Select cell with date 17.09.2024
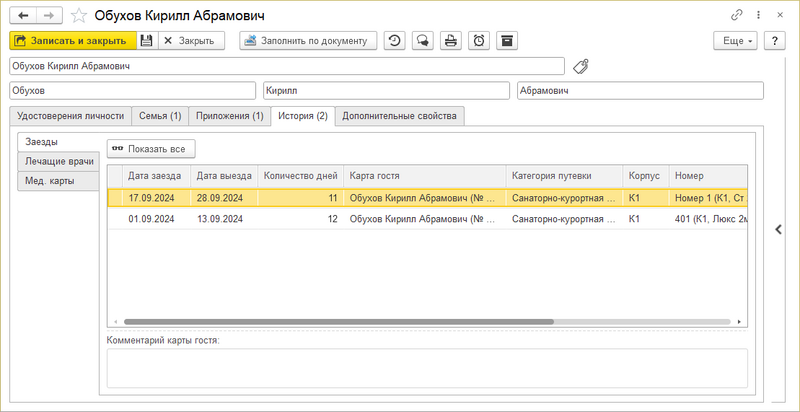This screenshot has width=800, height=412. coord(156,198)
